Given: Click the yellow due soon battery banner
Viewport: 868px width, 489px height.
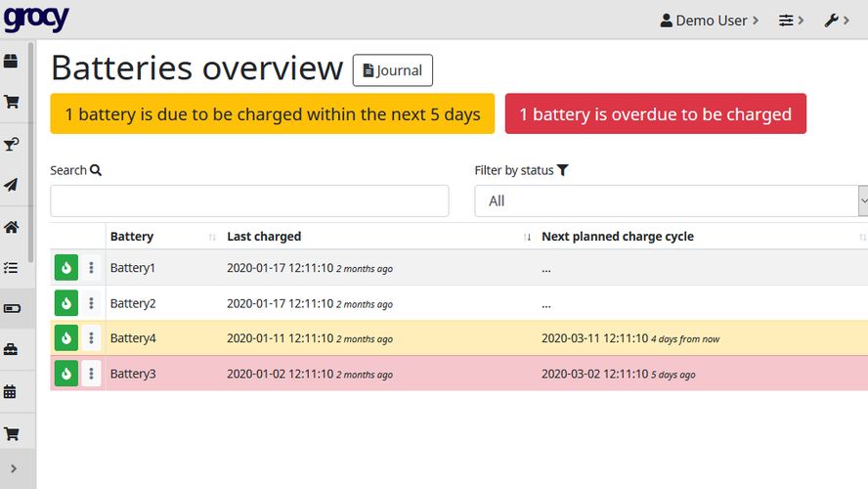Looking at the screenshot, I should [272, 114].
